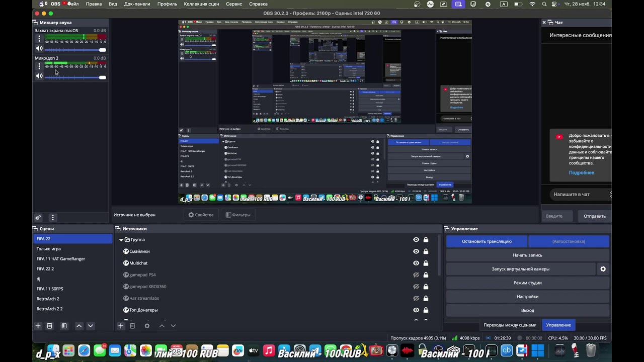
Task: Hide the Смайлики source
Action: (416, 251)
